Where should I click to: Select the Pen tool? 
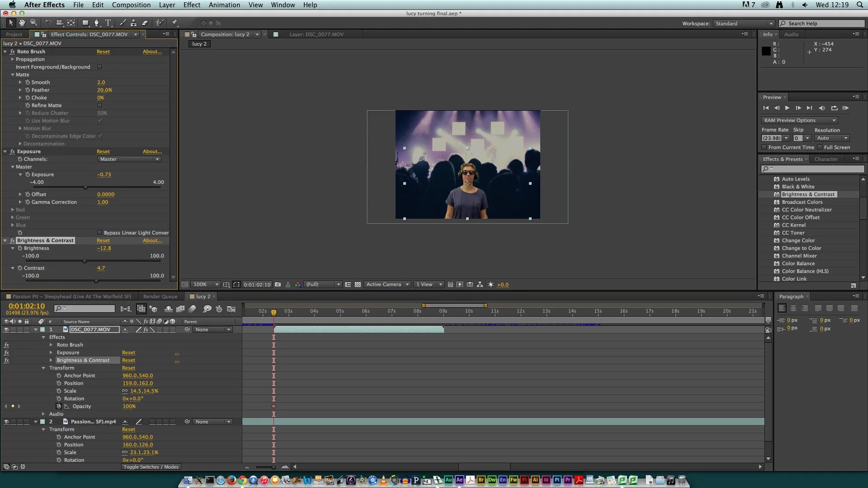(x=96, y=23)
